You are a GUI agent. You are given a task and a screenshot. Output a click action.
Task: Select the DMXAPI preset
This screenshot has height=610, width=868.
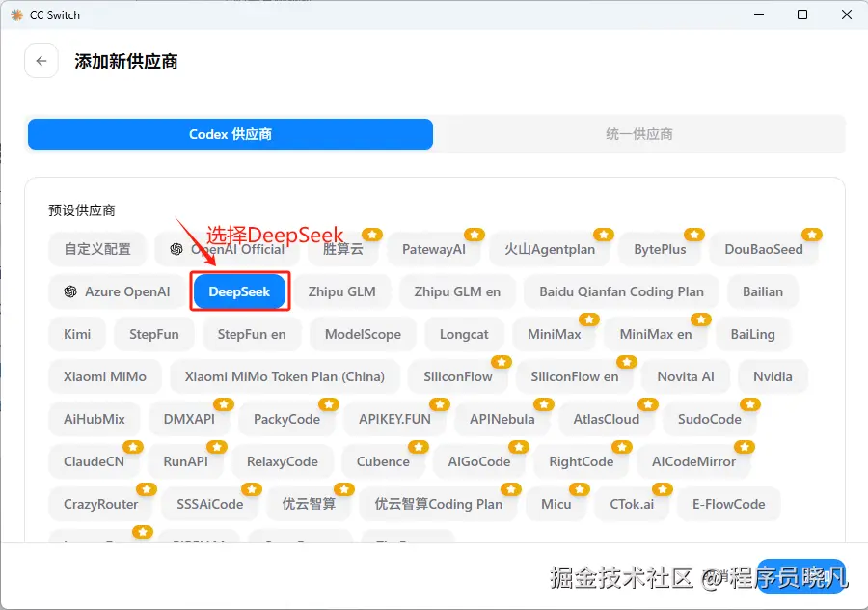click(189, 419)
